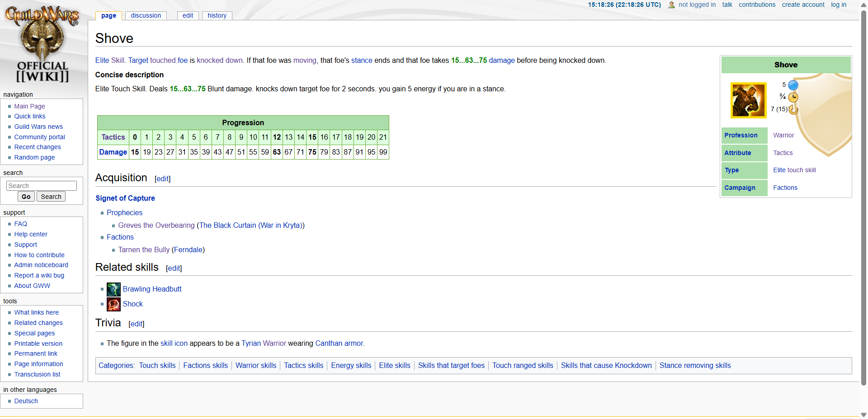The width and height of the screenshot is (868, 419).
Task: Click the knocked down link
Action: pyautogui.click(x=220, y=60)
